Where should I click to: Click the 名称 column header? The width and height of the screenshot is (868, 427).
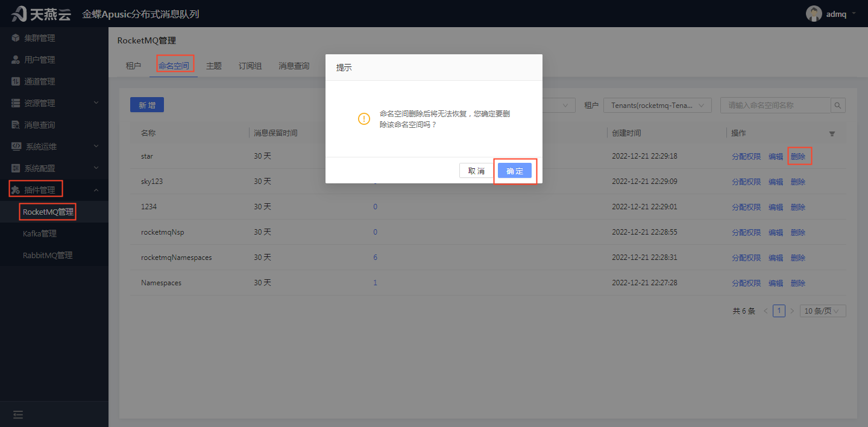(x=148, y=133)
